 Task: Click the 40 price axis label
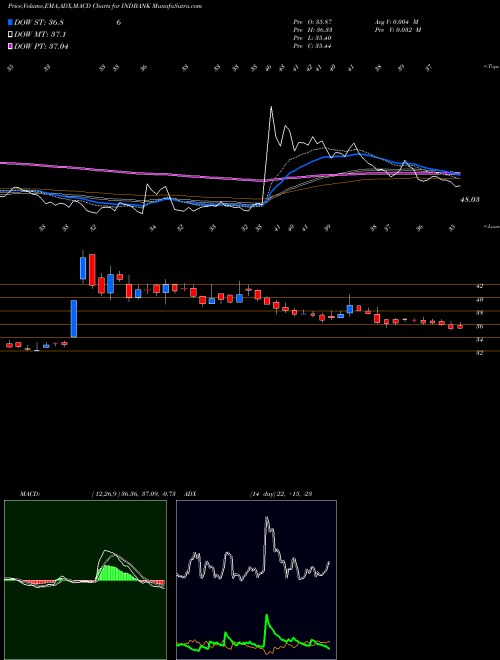pos(479,300)
